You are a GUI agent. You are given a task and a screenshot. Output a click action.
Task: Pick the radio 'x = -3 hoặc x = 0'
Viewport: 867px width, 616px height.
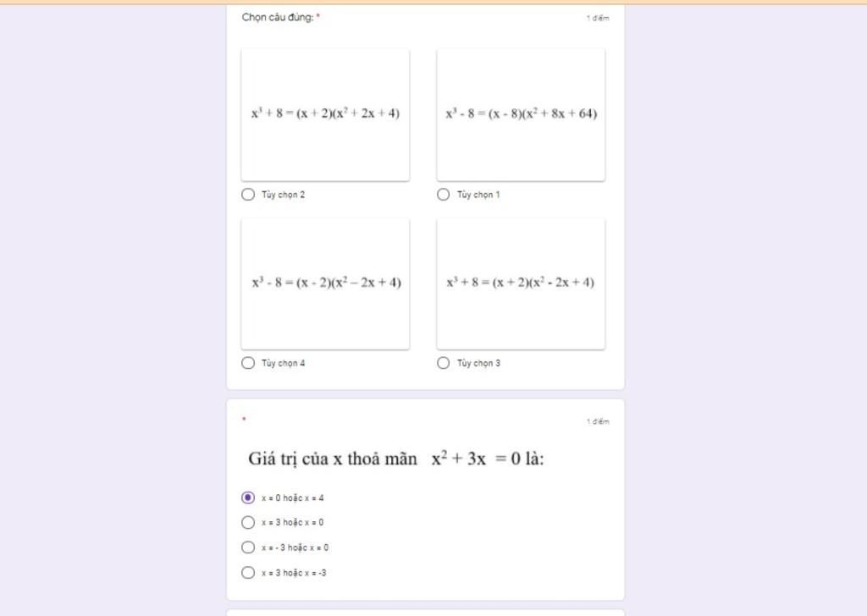(248, 547)
